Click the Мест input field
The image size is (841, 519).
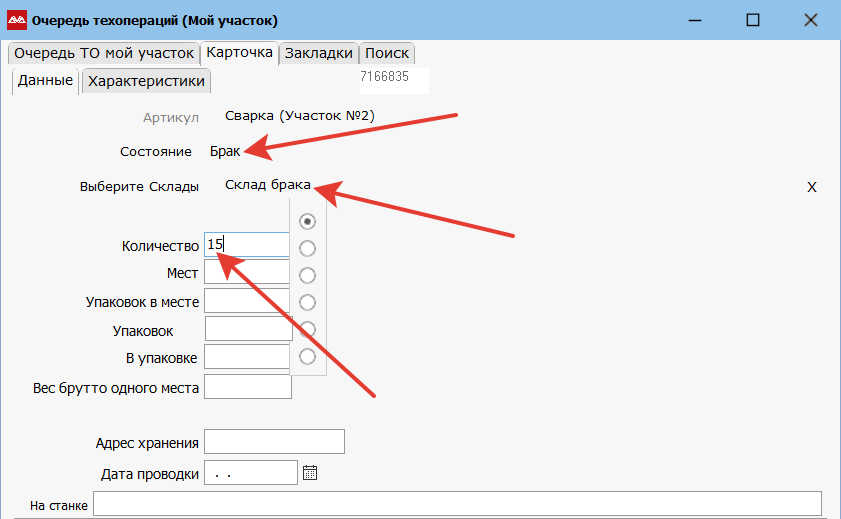pos(246,272)
